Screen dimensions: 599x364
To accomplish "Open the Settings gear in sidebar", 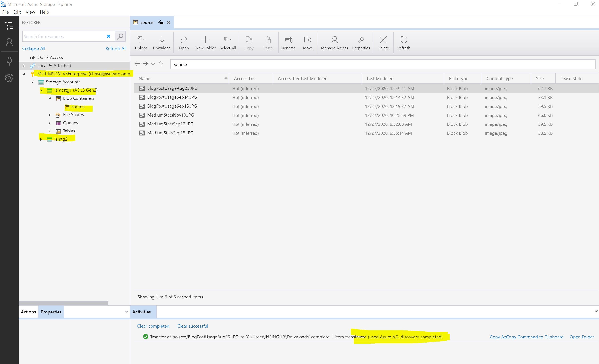I will (9, 78).
